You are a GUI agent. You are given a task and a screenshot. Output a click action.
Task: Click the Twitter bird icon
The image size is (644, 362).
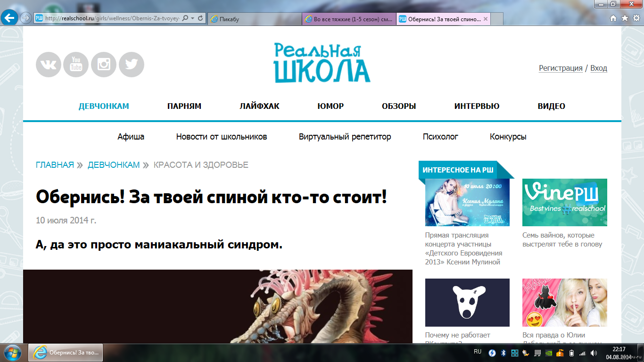coord(132,65)
